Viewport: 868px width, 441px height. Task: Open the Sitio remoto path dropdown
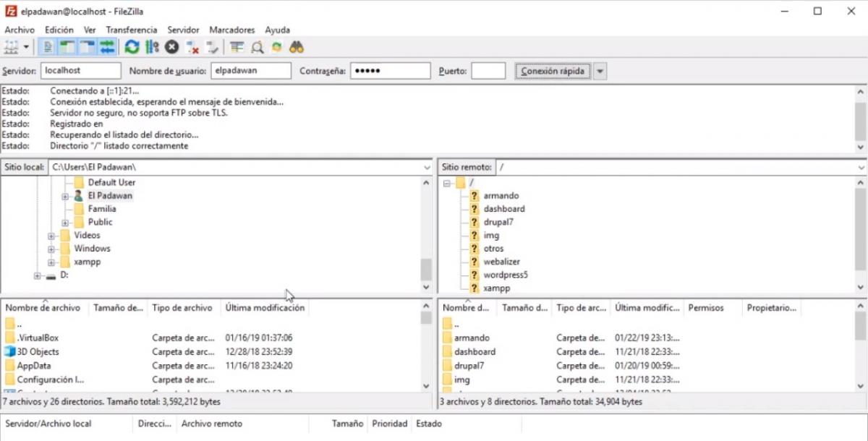point(861,167)
